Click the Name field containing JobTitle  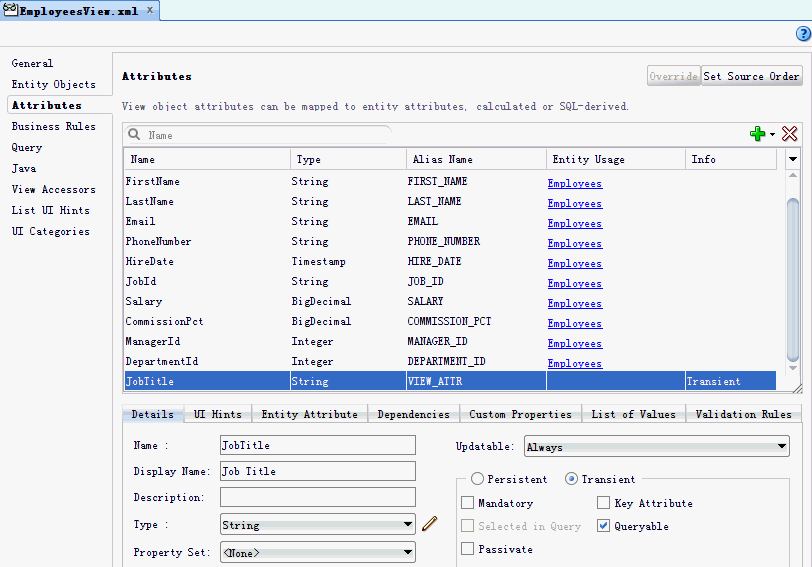click(x=317, y=445)
